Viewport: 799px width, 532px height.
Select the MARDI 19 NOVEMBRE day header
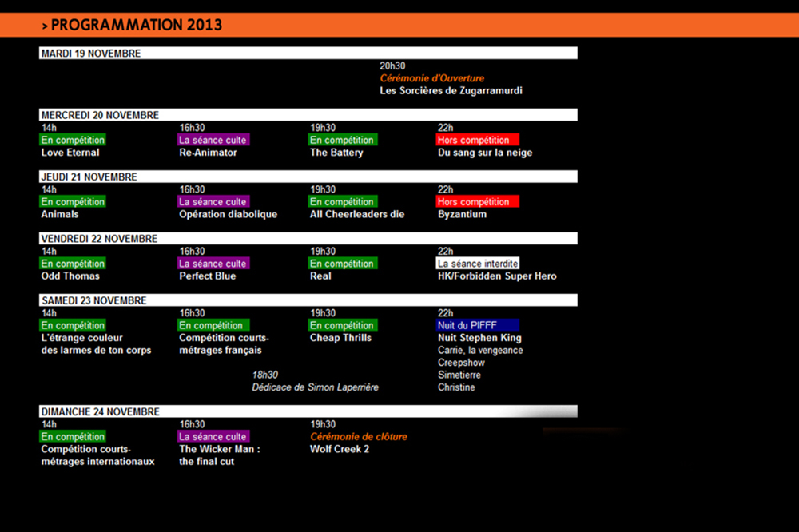point(90,54)
